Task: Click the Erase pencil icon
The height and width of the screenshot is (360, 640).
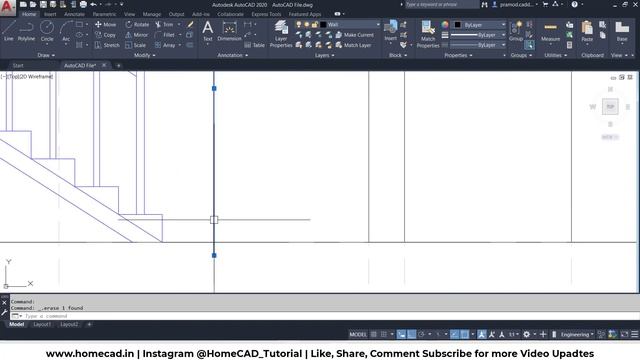Action: [190, 24]
